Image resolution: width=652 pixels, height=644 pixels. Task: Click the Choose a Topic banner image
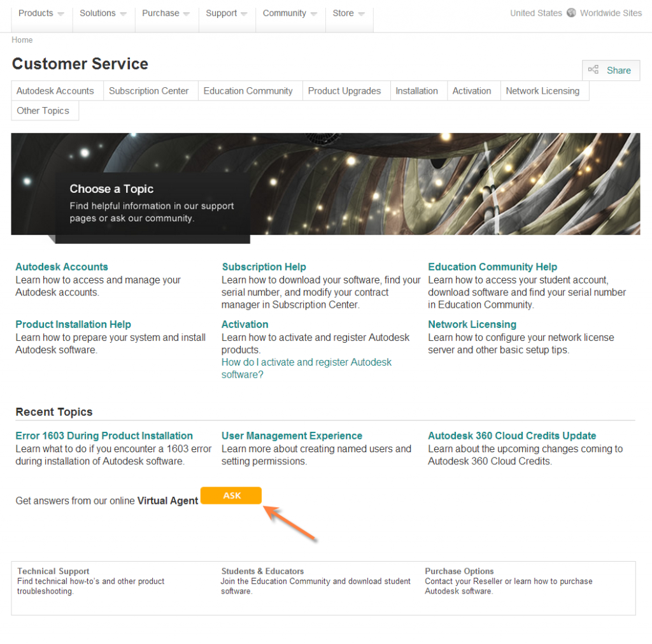[325, 184]
